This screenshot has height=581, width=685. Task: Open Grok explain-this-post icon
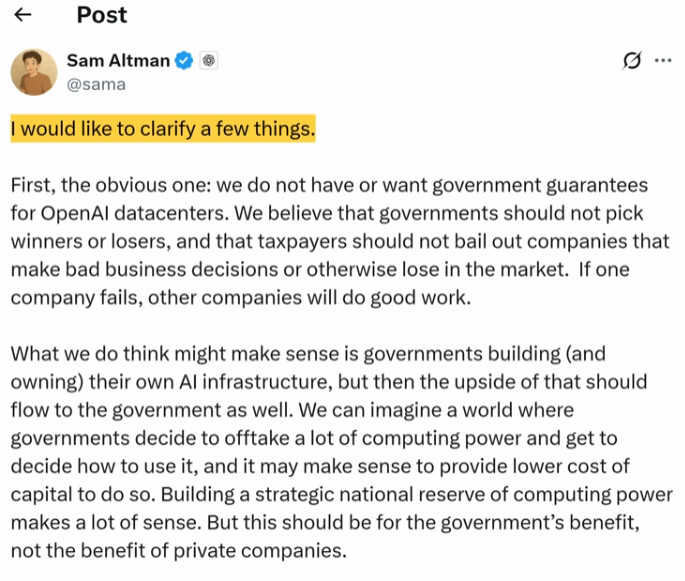tap(631, 61)
